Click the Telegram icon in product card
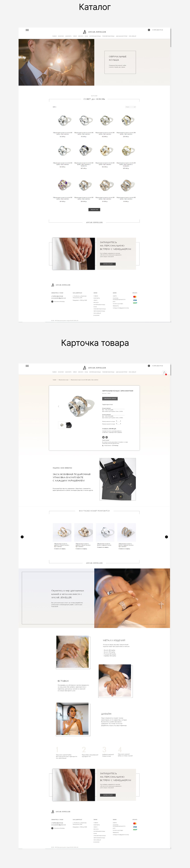The height and width of the screenshot is (868, 190). [x=103, y=437]
